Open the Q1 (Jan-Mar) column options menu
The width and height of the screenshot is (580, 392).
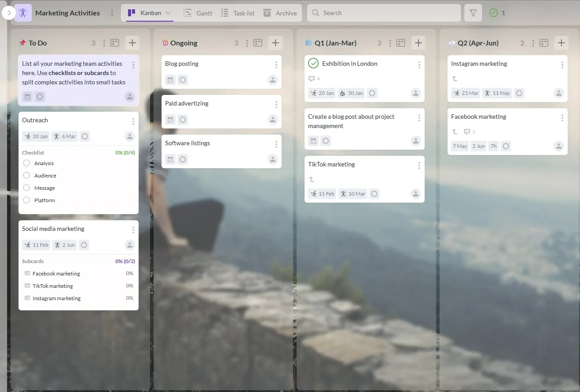click(x=390, y=42)
